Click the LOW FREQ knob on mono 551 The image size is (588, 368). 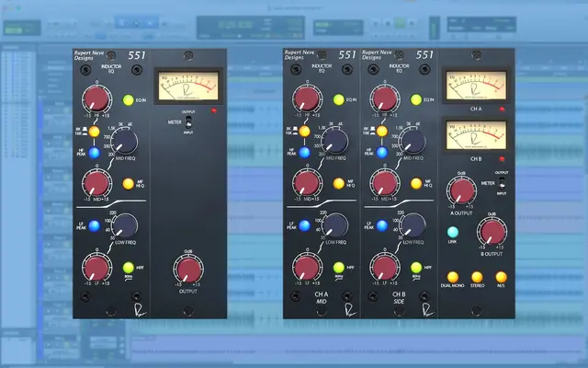point(125,225)
